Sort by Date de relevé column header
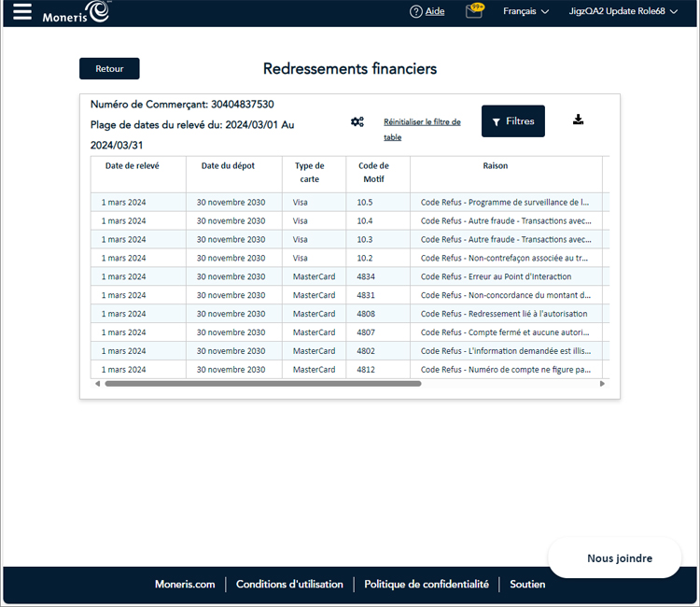Viewport: 700px width, 607px height. [132, 166]
